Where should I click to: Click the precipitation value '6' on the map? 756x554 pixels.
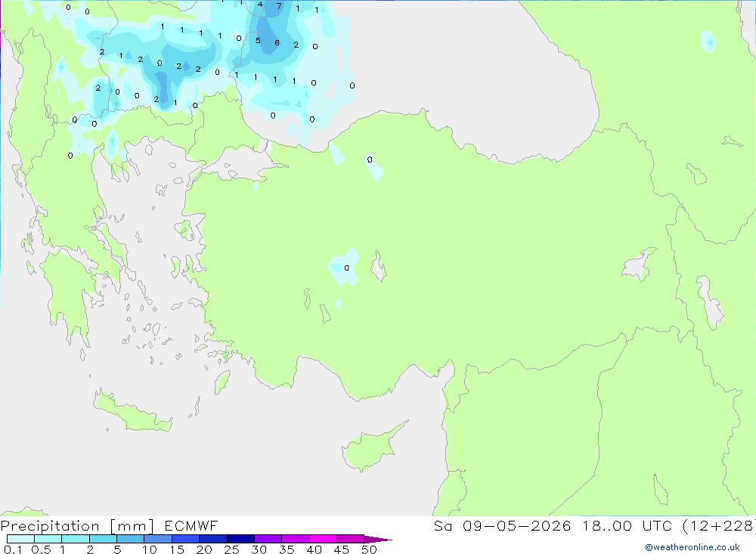pos(277,43)
